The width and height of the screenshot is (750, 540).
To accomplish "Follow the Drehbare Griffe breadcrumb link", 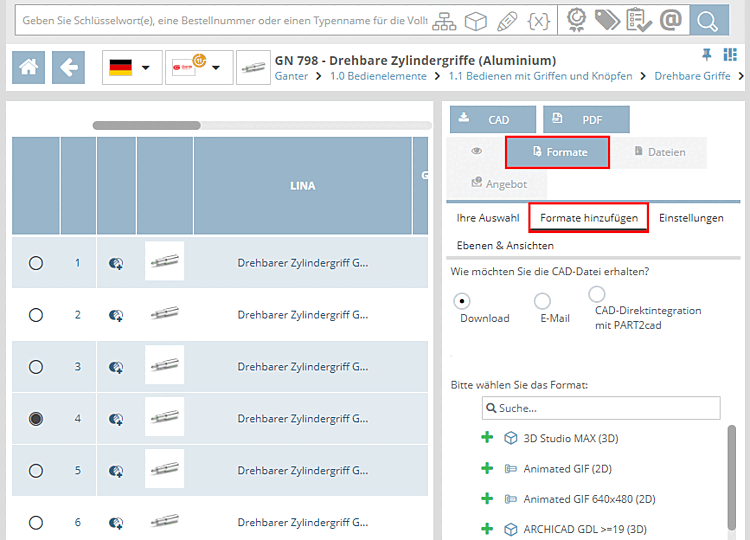I will (692, 76).
